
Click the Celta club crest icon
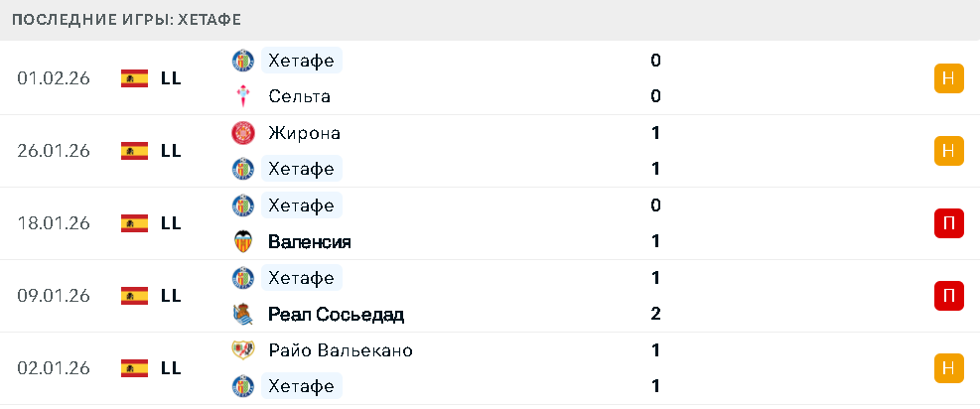click(x=242, y=96)
